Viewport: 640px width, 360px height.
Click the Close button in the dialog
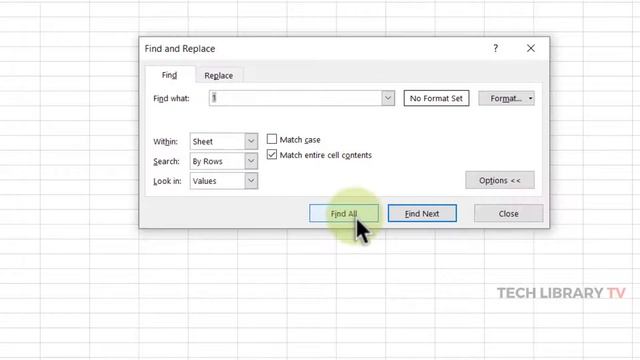pos(509,213)
